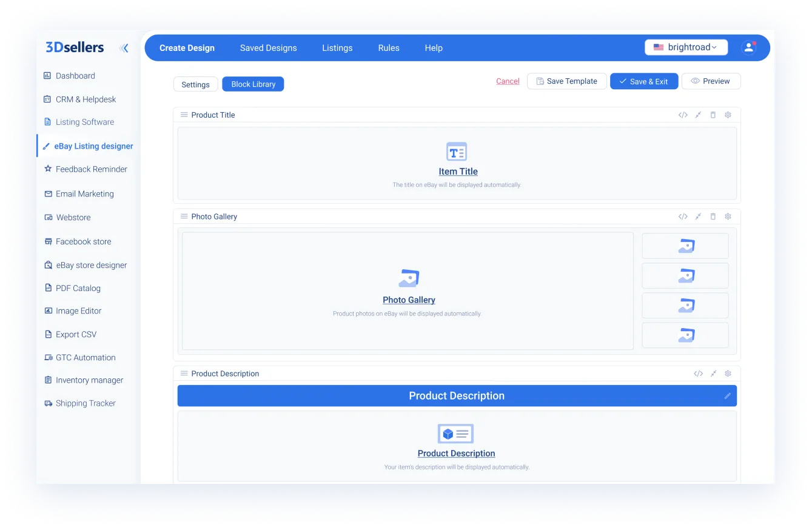Viewport: 812px width, 527px height.
Task: Collapse the sidebar with double-chevron icon
Action: (x=124, y=48)
